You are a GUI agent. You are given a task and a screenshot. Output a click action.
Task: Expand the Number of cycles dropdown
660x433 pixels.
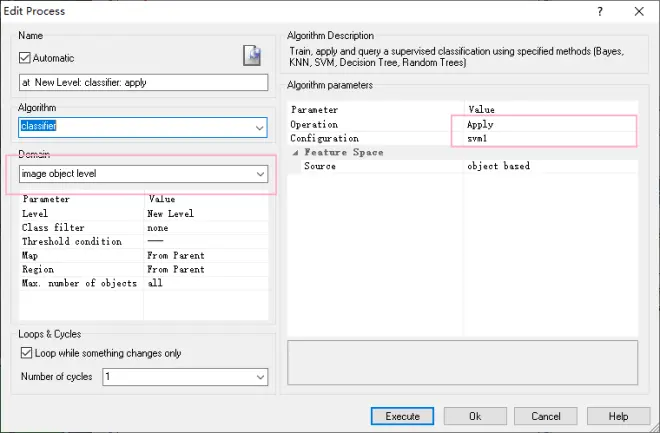(x=261, y=377)
